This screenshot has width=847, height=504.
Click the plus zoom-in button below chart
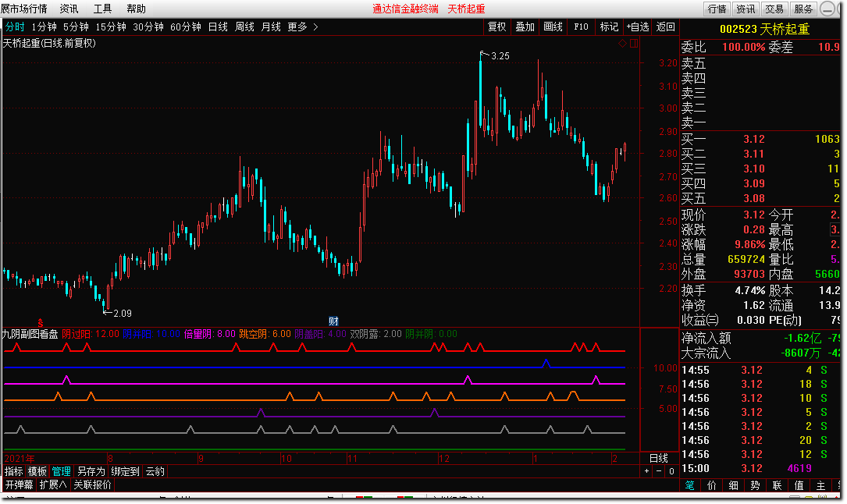[646, 471]
